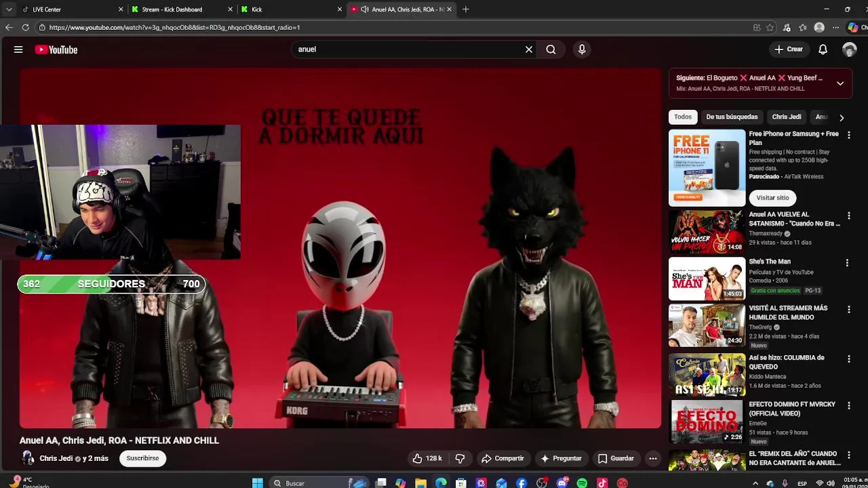The image size is (868, 488).
Task: Subscribe with the Suscribirse button
Action: [x=142, y=458]
